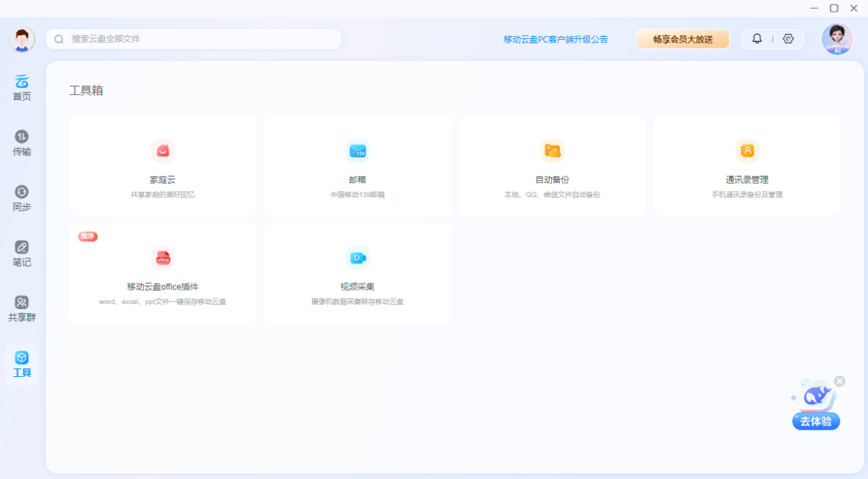Launch the 移动云盘office插件 tool
This screenshot has height=479, width=868.
click(x=162, y=272)
